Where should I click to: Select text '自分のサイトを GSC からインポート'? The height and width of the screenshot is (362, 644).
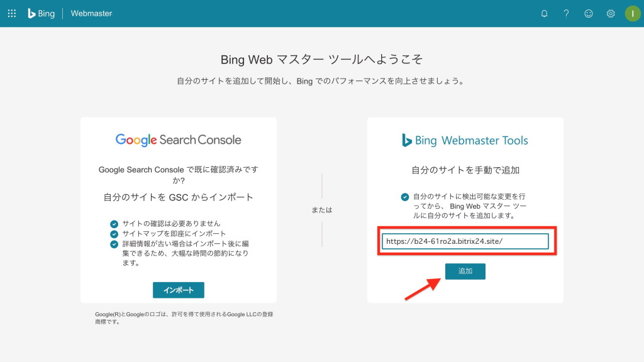(178, 197)
